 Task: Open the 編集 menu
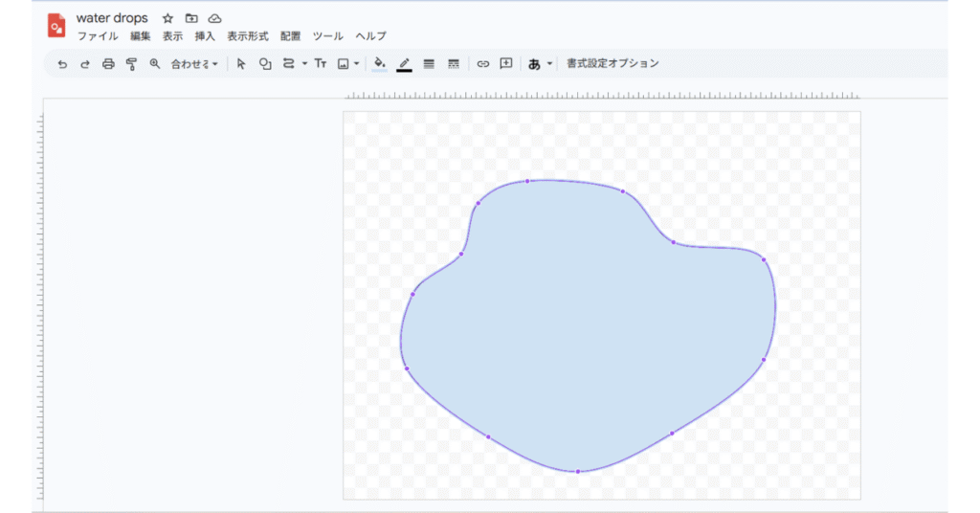140,36
